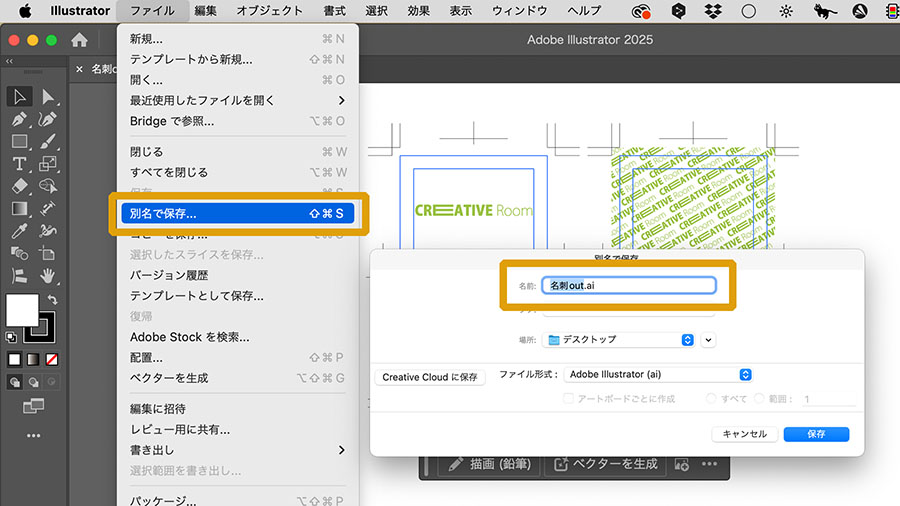Screen dimensions: 900x506
Task: Click the キャンセル button
Action: pyautogui.click(x=744, y=434)
